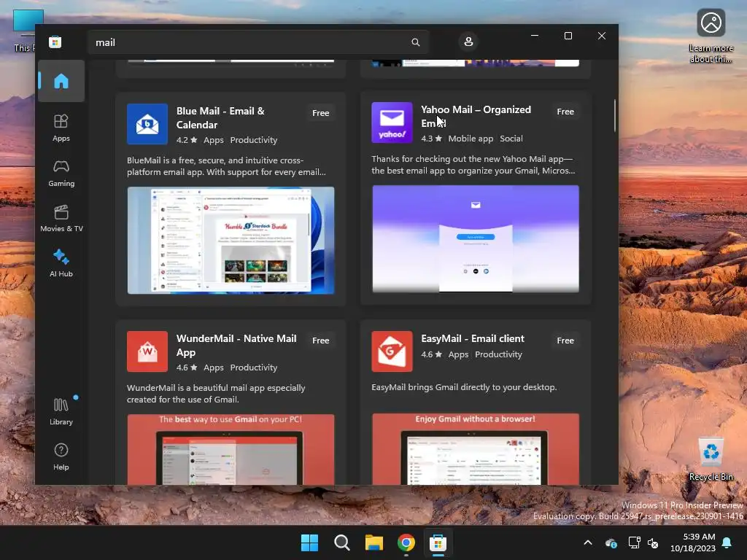Go to the Gaming section
The image size is (747, 560).
[x=61, y=174]
